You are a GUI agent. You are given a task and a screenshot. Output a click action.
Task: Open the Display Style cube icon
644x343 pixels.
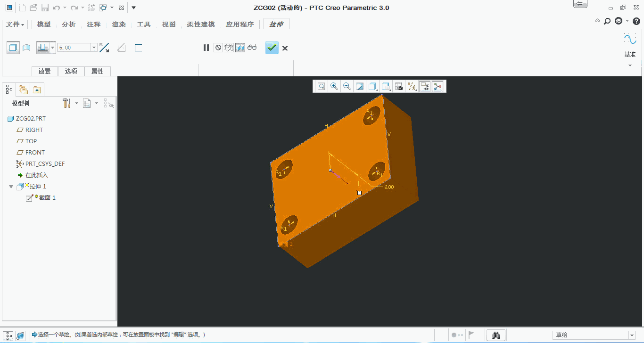click(372, 86)
